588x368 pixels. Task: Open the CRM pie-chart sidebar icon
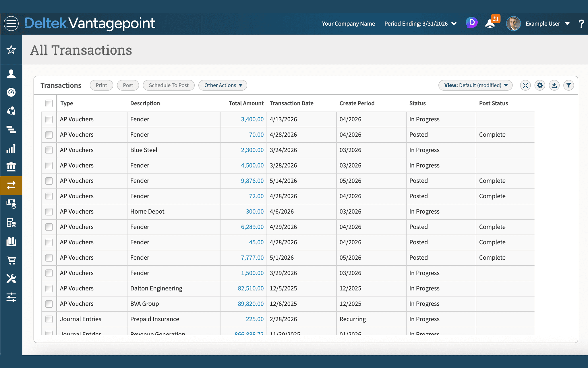tap(11, 111)
